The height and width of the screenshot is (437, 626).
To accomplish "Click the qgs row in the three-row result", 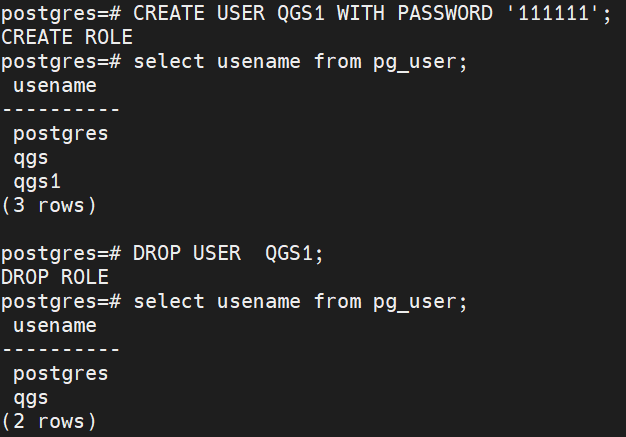I will (31, 157).
